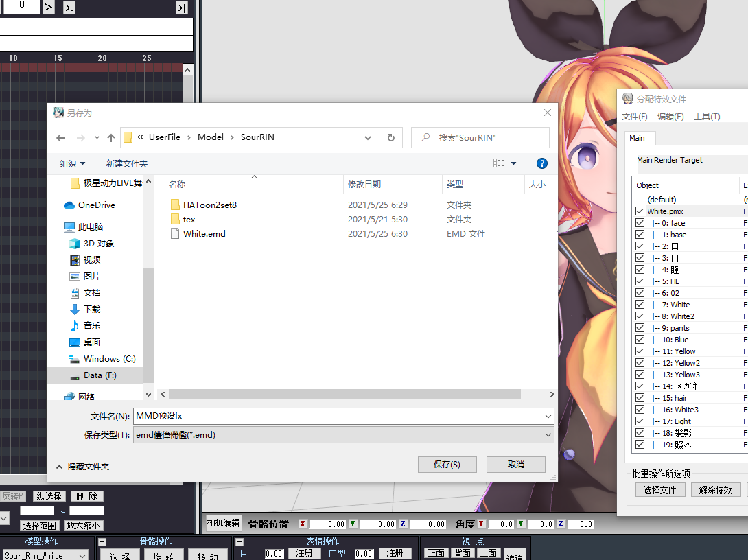Click the 取消 cancel button
This screenshot has width=748, height=560.
click(x=515, y=465)
